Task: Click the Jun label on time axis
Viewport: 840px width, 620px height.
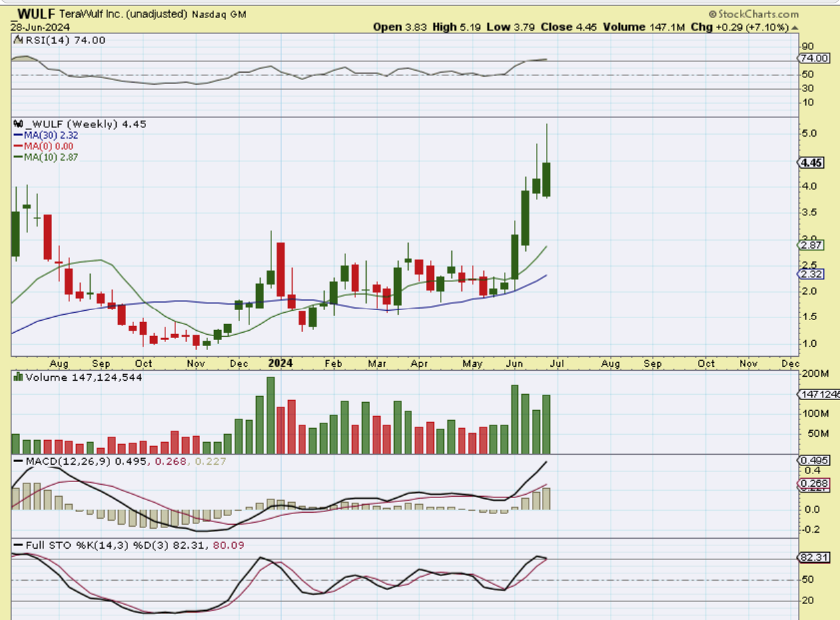Action: tap(516, 364)
